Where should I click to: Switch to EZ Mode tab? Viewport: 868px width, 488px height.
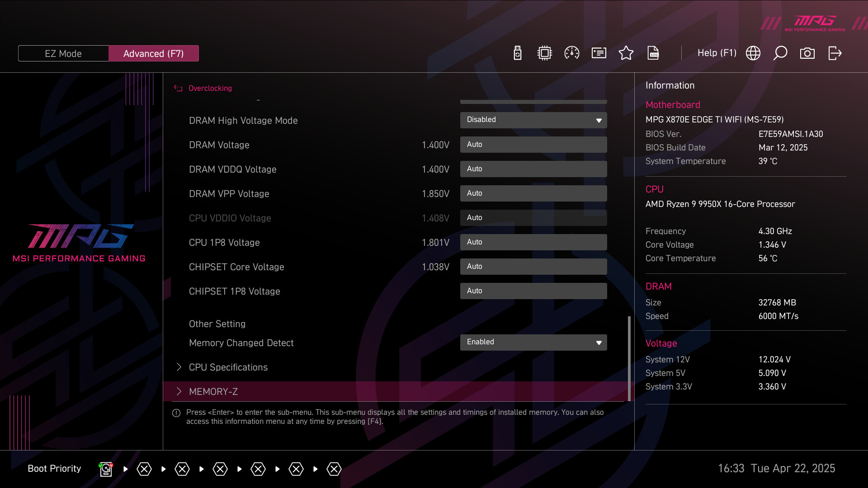(63, 53)
